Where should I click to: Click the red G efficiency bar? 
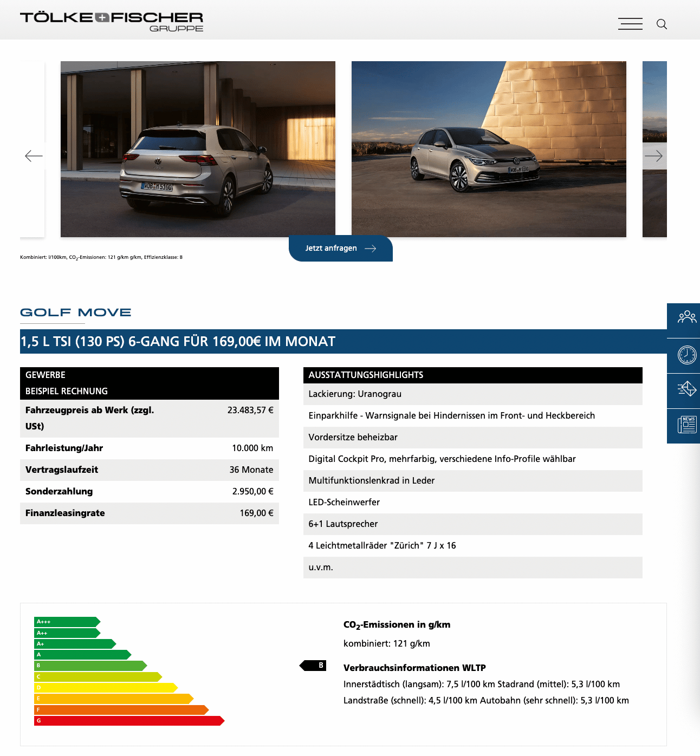tap(129, 721)
